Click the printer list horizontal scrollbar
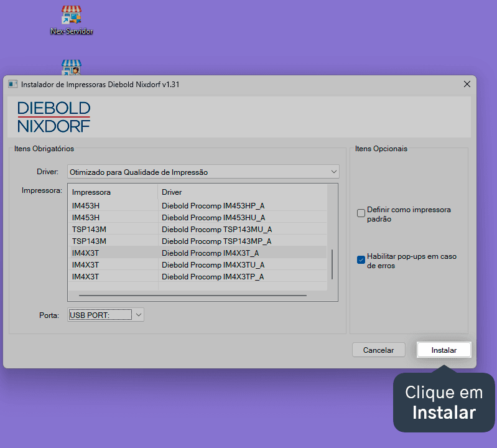Image resolution: width=497 pixels, height=448 pixels. tap(193, 295)
